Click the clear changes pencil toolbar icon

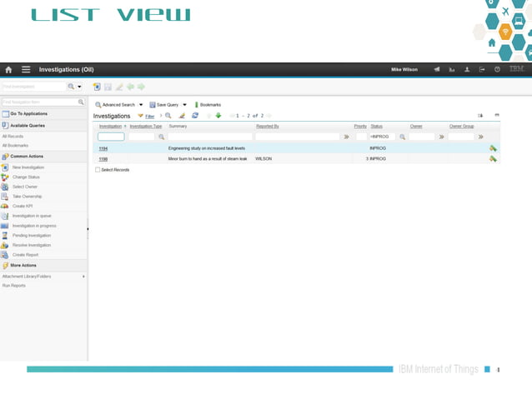(118, 87)
